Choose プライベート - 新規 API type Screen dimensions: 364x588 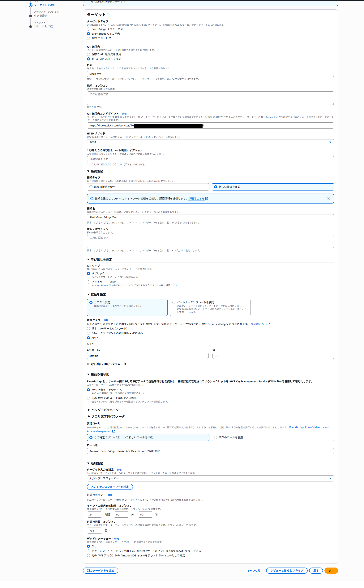(88, 282)
